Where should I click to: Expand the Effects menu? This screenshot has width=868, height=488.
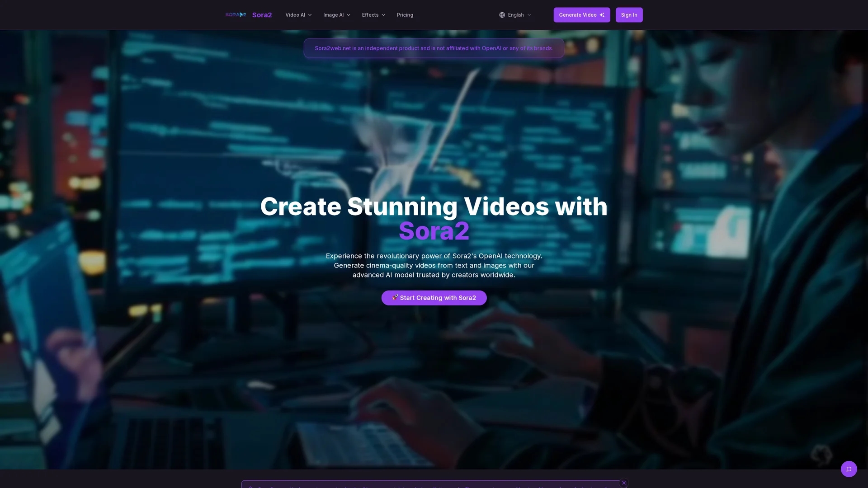373,15
